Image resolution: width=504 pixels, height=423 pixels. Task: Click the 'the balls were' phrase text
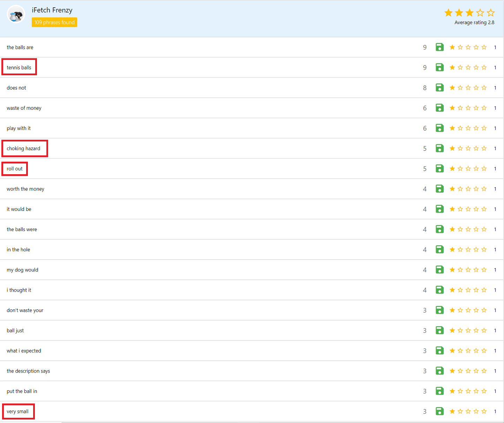coord(22,229)
